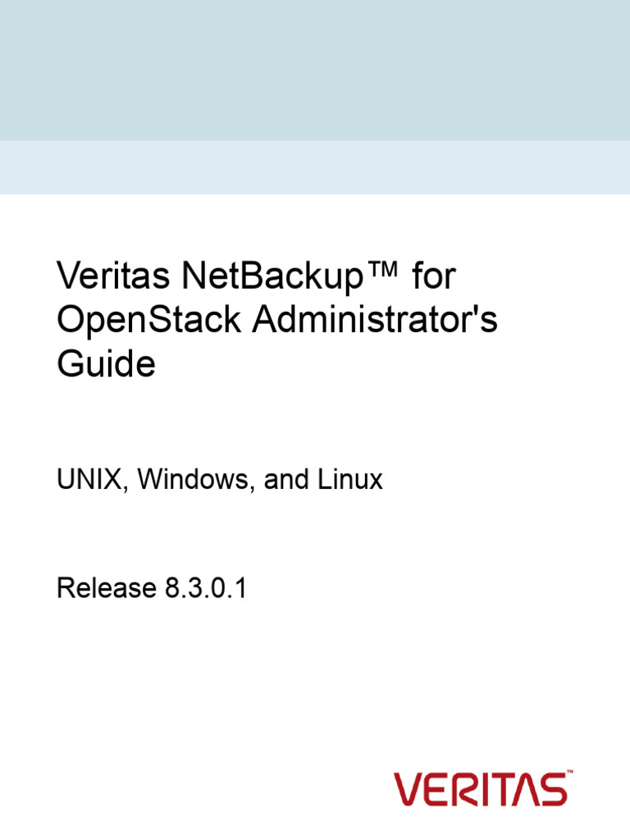Click the darker blue-gray header band
This screenshot has width=630, height=840.
pyautogui.click(x=315, y=70)
